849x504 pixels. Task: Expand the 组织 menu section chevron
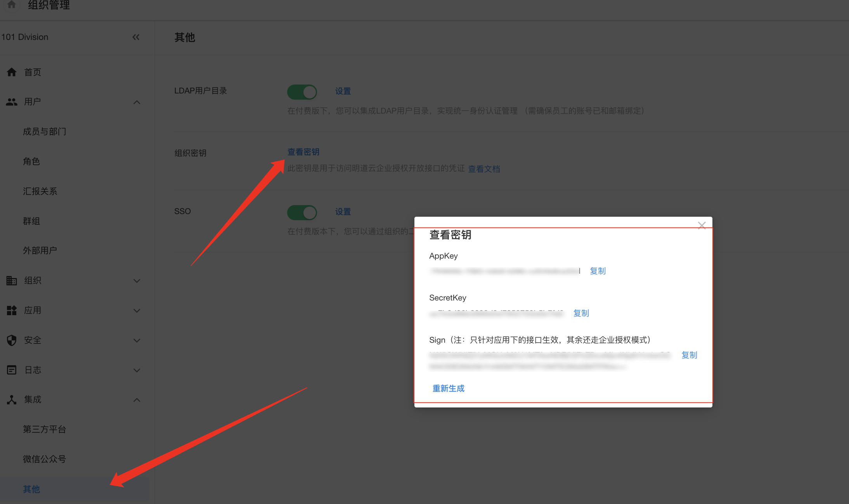137,281
